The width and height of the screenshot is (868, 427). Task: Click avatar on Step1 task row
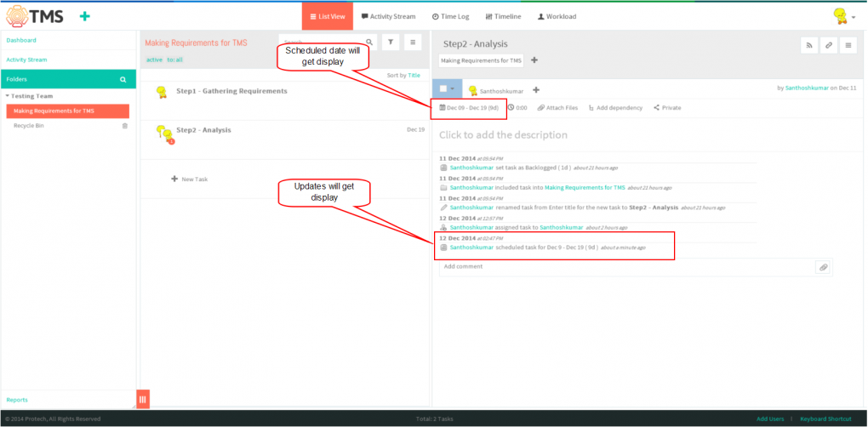(162, 93)
